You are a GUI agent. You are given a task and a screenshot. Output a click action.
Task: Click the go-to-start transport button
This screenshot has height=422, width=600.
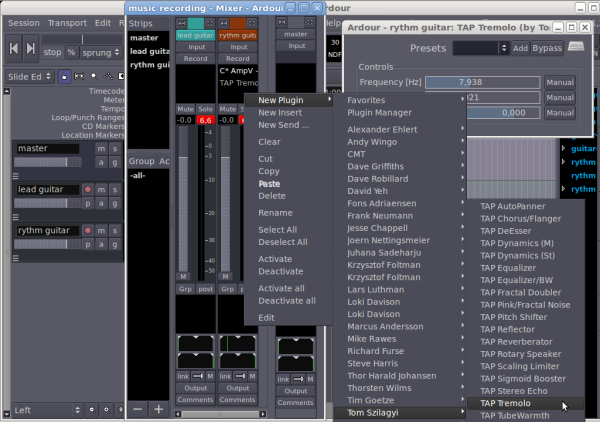pos(14,49)
